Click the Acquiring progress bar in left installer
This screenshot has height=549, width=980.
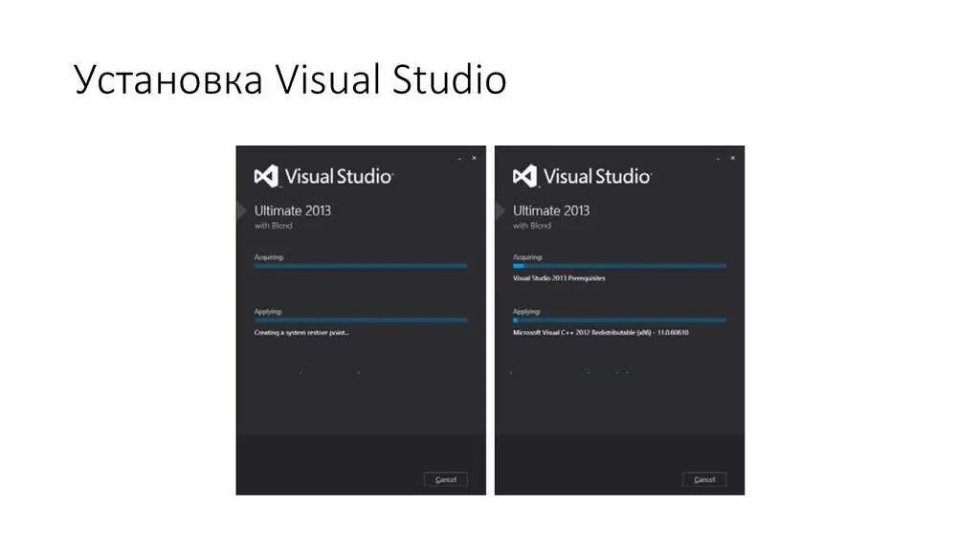[x=360, y=265]
